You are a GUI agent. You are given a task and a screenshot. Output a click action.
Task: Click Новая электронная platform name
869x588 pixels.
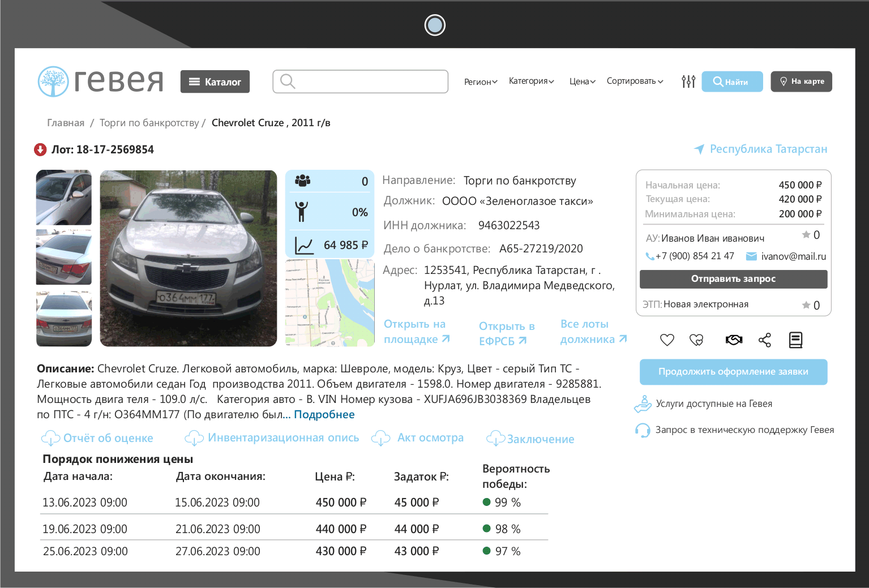(706, 304)
